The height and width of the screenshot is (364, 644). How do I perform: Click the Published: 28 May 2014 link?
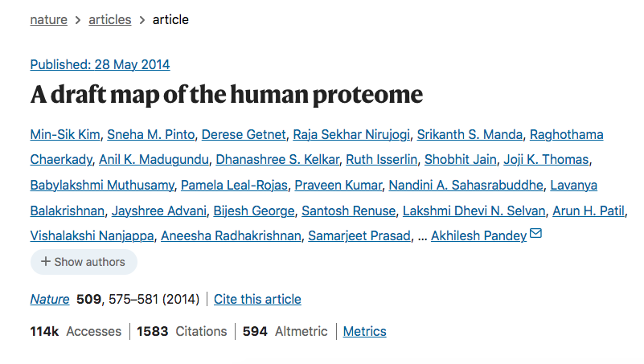coord(100,64)
